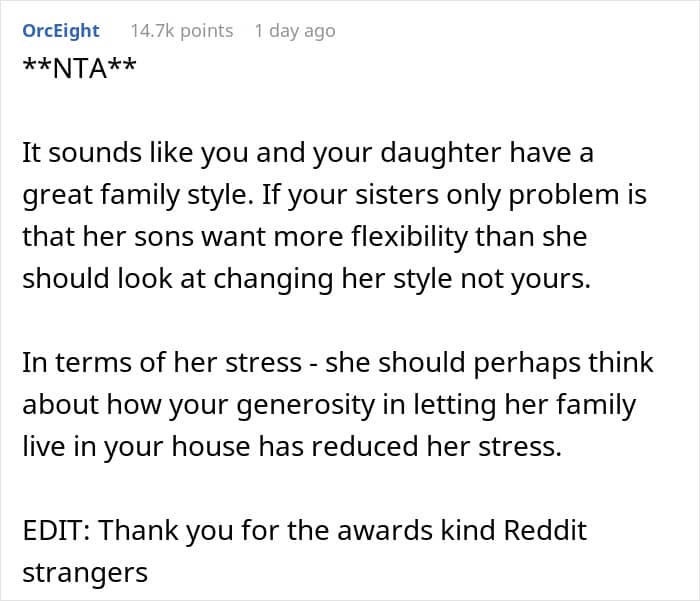Click the "1 day ago" timestamp
This screenshot has width=700, height=601.
pos(294,31)
